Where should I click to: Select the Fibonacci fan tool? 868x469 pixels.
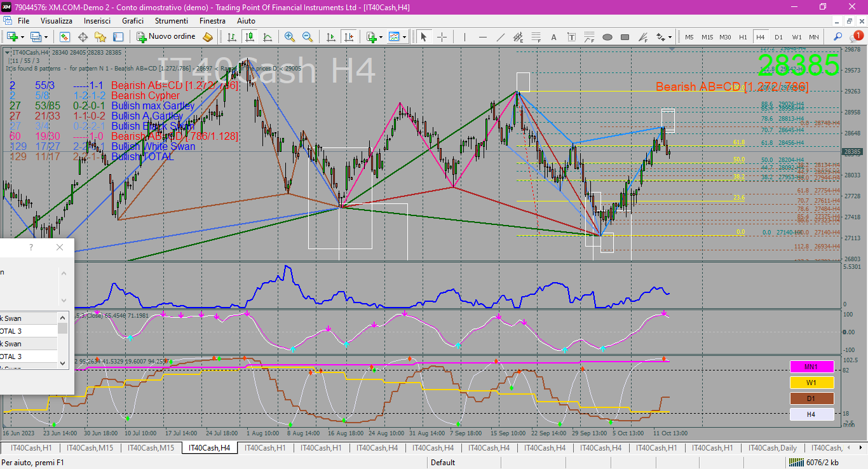(644, 37)
